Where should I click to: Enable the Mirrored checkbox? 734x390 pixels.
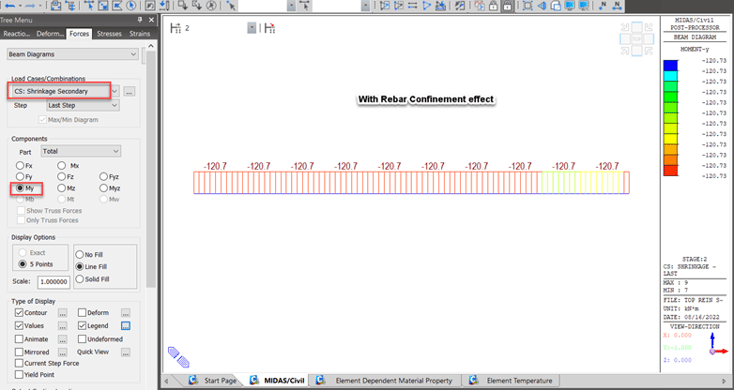tap(19, 352)
